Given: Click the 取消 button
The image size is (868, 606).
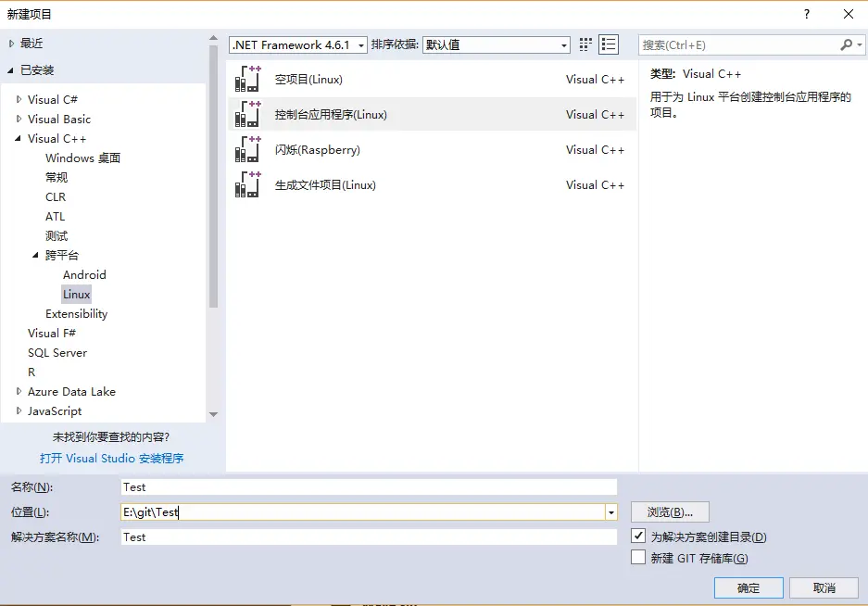Looking at the screenshot, I should point(824,587).
